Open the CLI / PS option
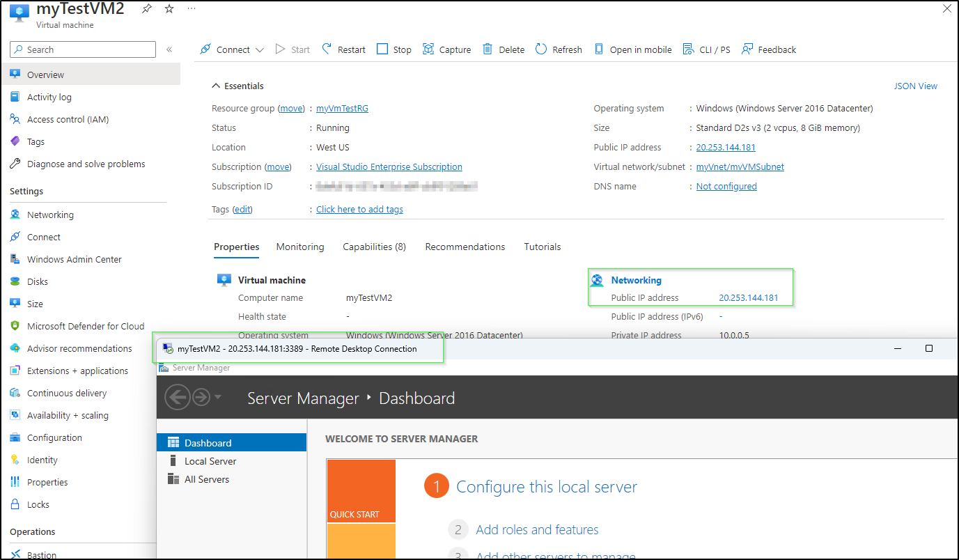The width and height of the screenshot is (959, 560). pyautogui.click(x=706, y=49)
